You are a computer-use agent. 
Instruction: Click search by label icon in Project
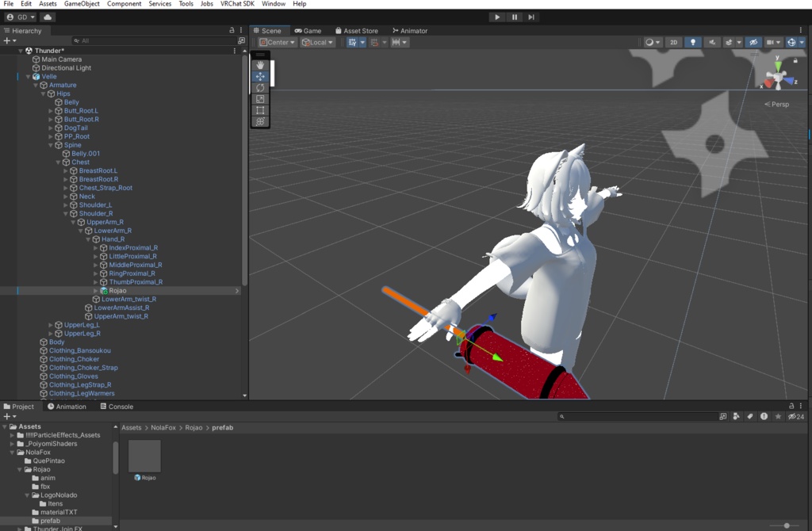pos(750,416)
